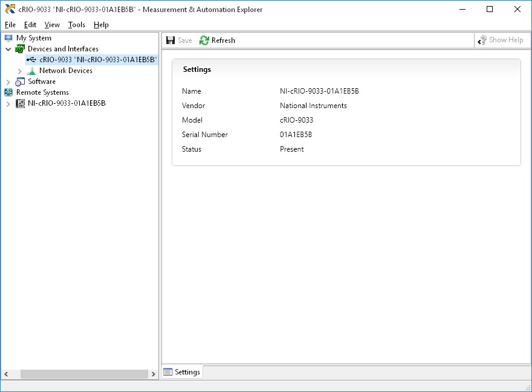Click the Remote Systems icon

point(8,92)
